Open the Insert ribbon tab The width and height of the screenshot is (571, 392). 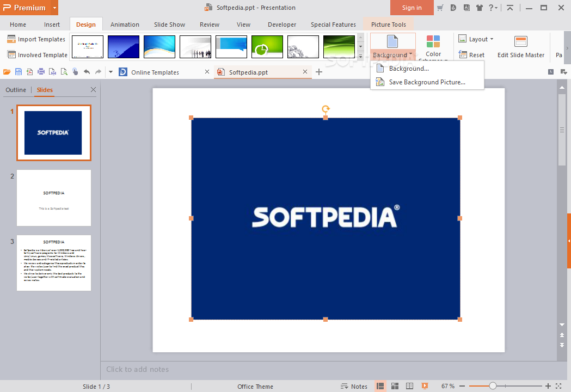pyautogui.click(x=52, y=24)
